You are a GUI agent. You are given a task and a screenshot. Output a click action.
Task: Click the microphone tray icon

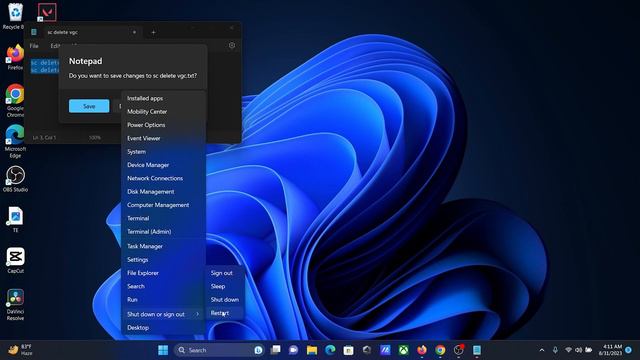pos(555,350)
